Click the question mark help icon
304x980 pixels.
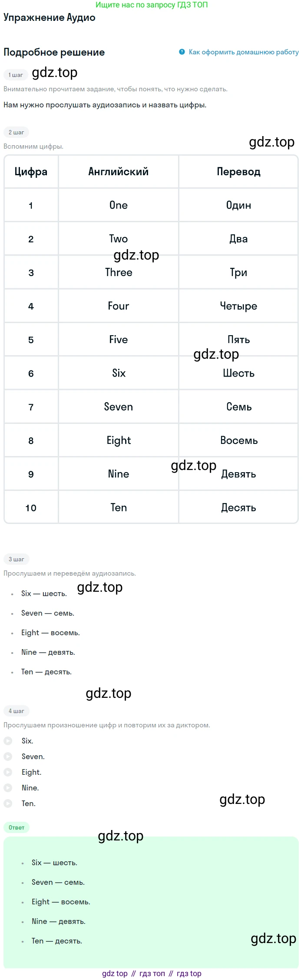pos(182,52)
